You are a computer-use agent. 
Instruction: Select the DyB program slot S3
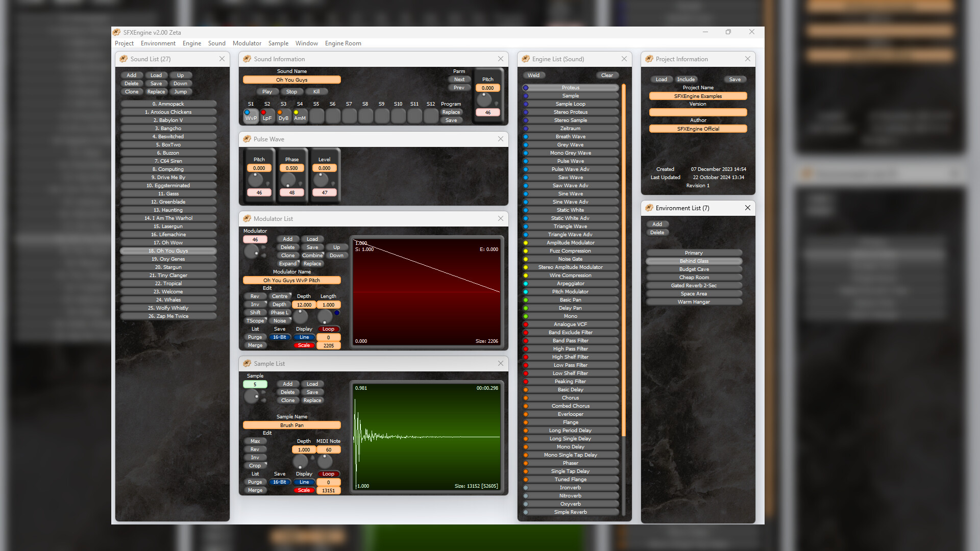click(283, 116)
